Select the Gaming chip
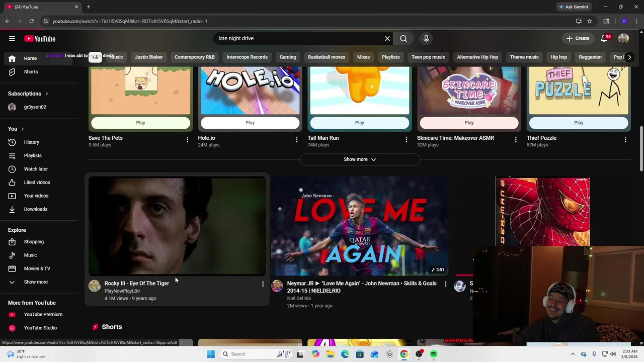Image resolution: width=644 pixels, height=362 pixels. coord(288,57)
